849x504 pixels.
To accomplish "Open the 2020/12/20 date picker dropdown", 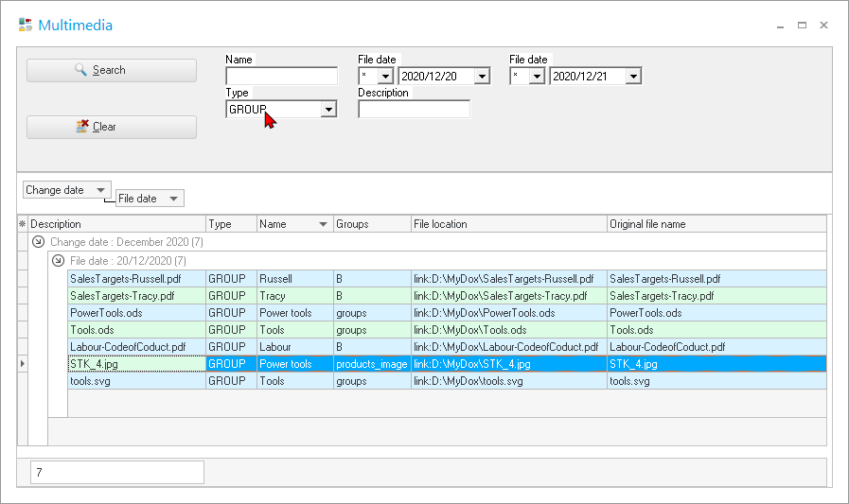I will pyautogui.click(x=481, y=77).
